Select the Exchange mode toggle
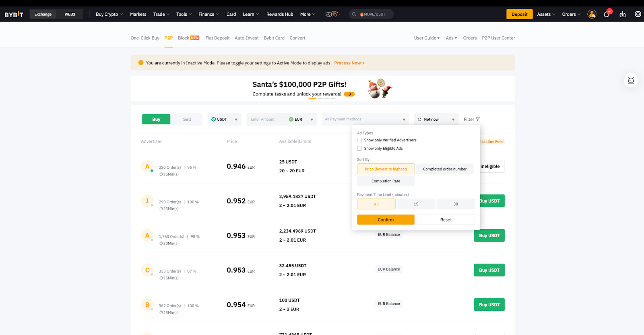 pyautogui.click(x=43, y=14)
